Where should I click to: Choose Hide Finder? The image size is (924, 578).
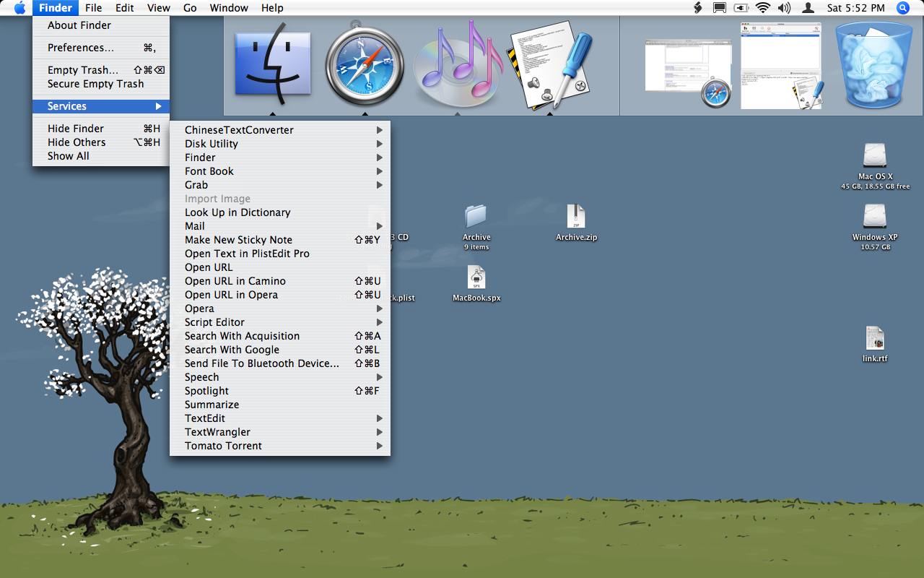(x=101, y=129)
